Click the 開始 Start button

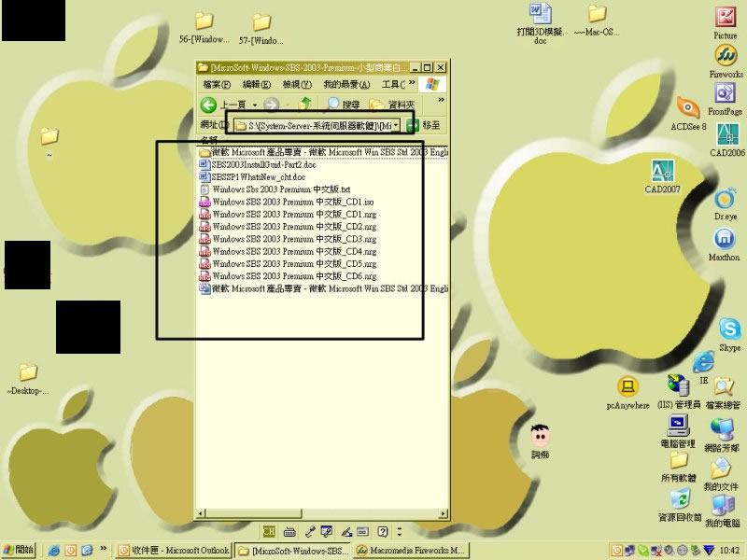pos(19,550)
